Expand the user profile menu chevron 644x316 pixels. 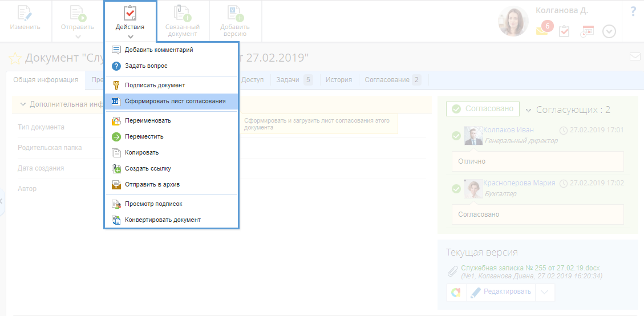click(609, 31)
